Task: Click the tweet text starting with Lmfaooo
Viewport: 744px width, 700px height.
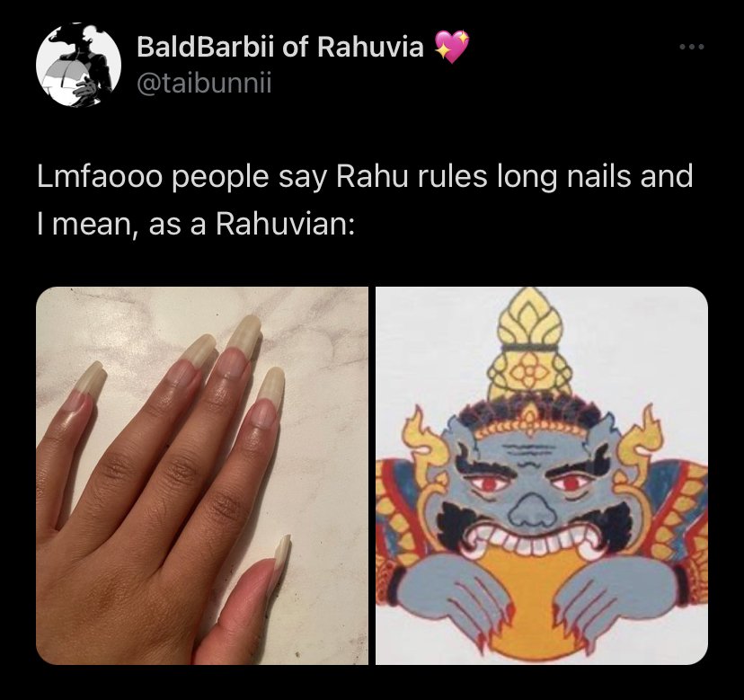Action: click(365, 199)
